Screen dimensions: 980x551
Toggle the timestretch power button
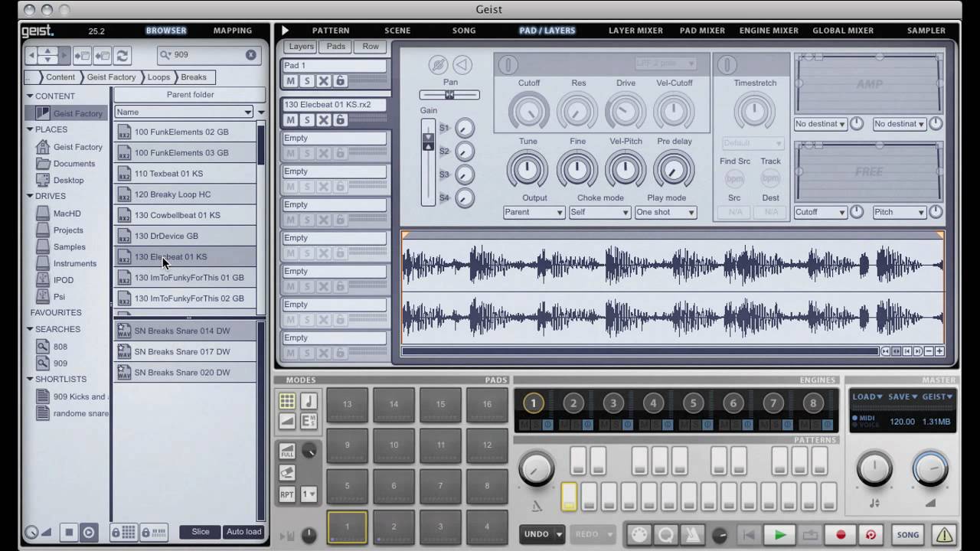point(726,65)
